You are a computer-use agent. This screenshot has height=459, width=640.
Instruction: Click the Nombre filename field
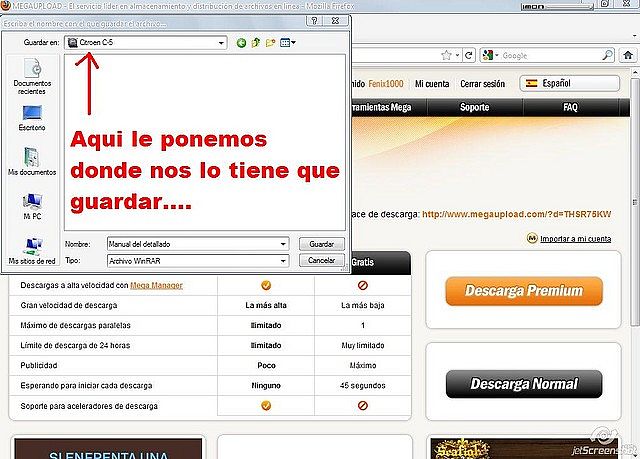192,243
